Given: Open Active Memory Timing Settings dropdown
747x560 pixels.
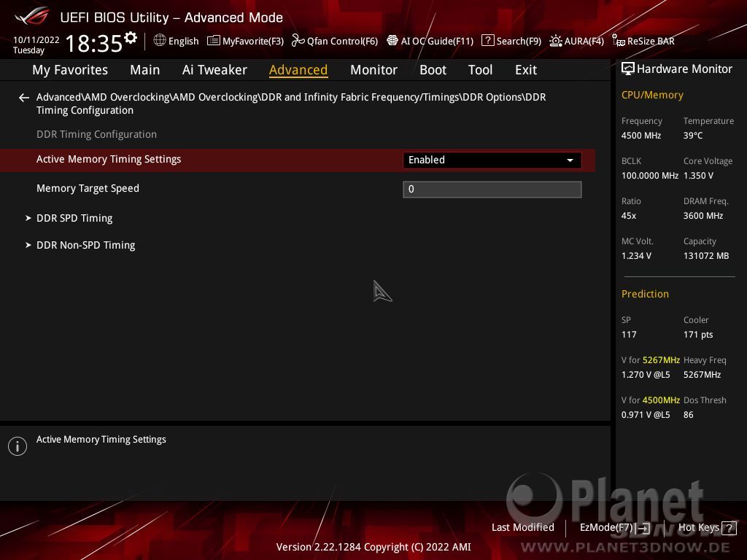Looking at the screenshot, I should click(492, 160).
